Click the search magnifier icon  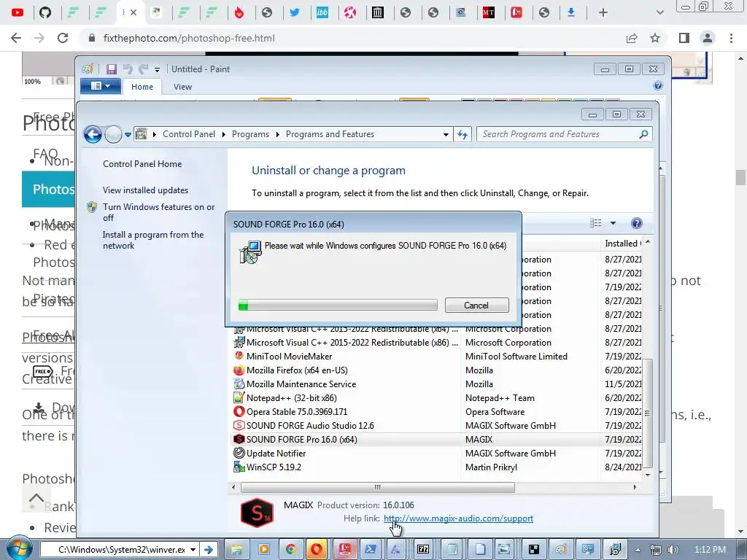click(643, 134)
